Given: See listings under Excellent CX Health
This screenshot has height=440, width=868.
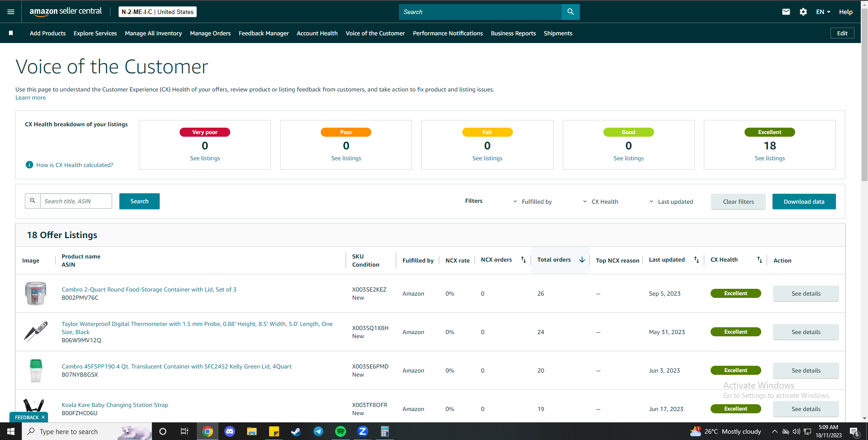Looking at the screenshot, I should click(x=769, y=158).
